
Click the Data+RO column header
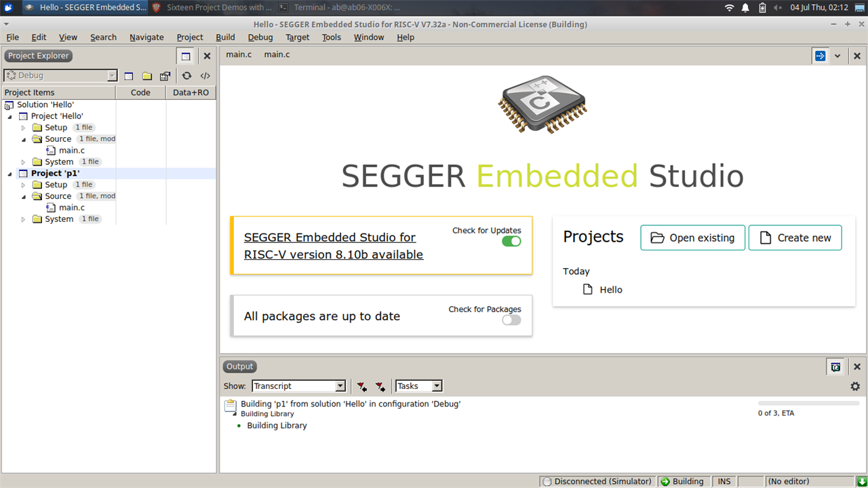(x=191, y=92)
